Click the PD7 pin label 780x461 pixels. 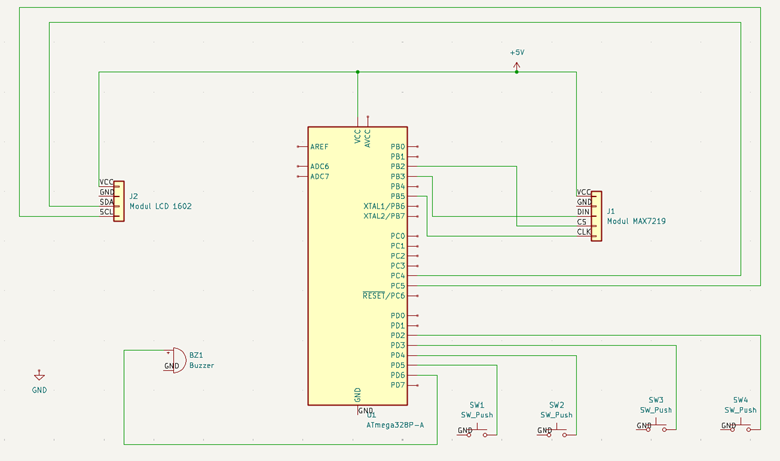[398, 385]
